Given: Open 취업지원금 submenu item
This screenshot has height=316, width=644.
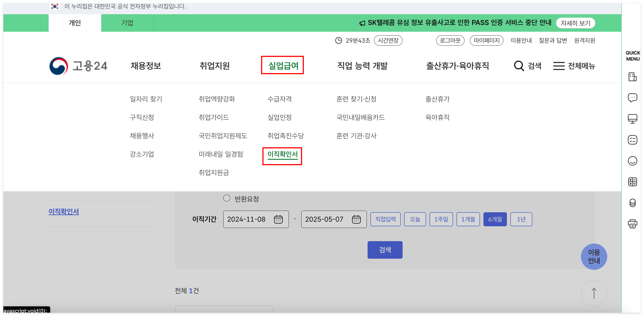Looking at the screenshot, I should (214, 173).
